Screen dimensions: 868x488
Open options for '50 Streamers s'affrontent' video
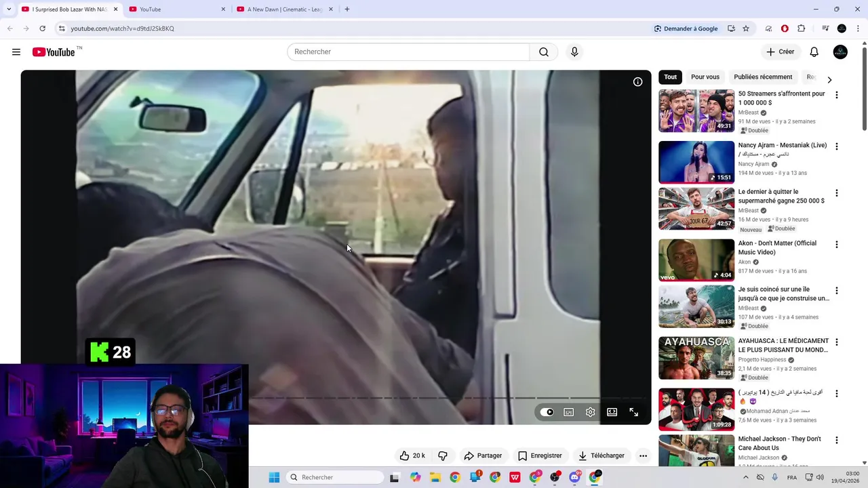[x=836, y=95]
